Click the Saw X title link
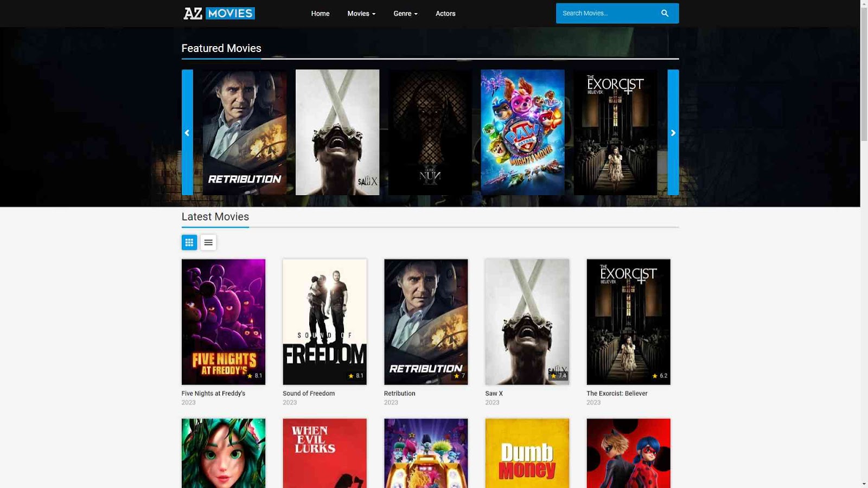Viewport: 868px width, 488px height. pyautogui.click(x=494, y=394)
